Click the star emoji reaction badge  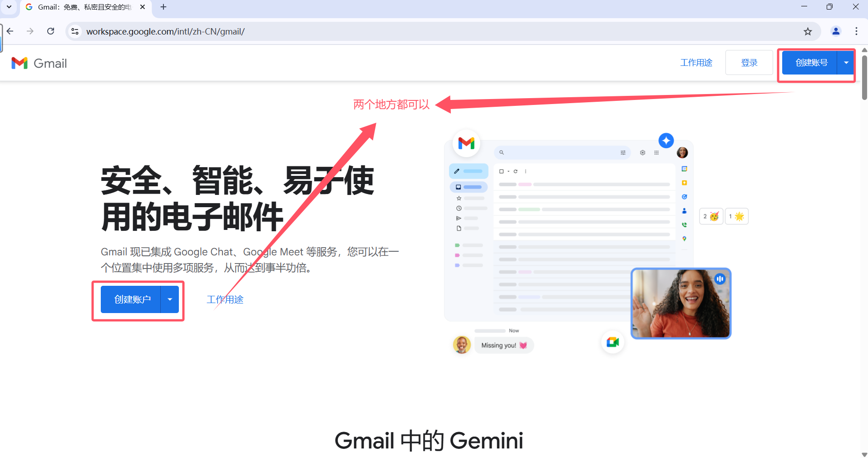(x=736, y=216)
